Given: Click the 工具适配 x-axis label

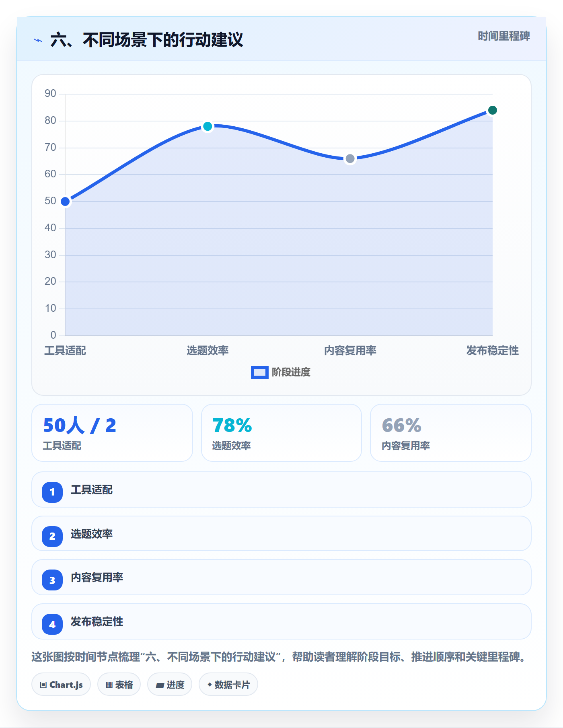Looking at the screenshot, I should coord(65,351).
